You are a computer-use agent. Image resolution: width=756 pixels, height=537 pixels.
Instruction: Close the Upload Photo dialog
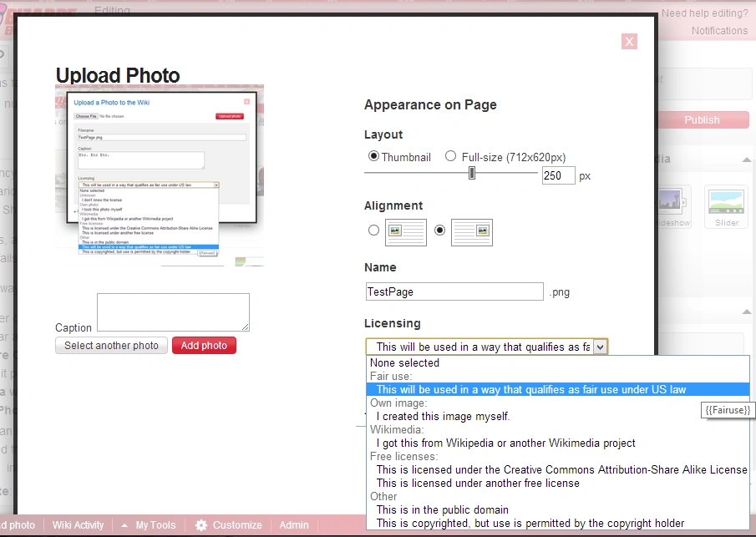pyautogui.click(x=629, y=42)
